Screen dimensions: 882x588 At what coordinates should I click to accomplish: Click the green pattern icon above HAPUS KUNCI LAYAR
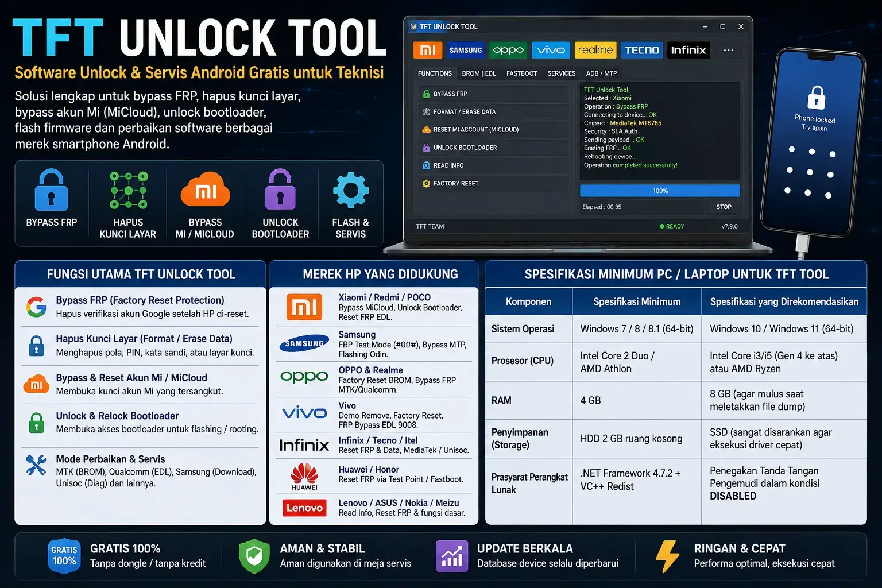point(129,190)
